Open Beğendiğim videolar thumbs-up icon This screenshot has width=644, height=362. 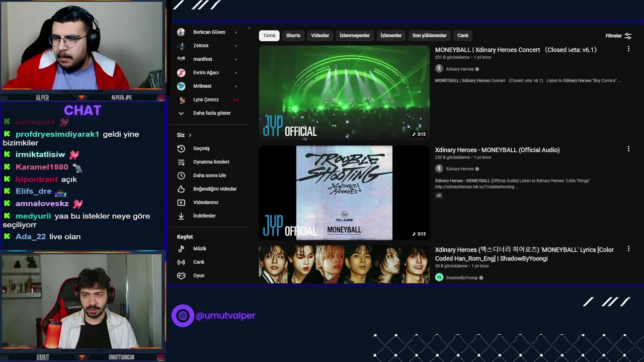tap(181, 189)
